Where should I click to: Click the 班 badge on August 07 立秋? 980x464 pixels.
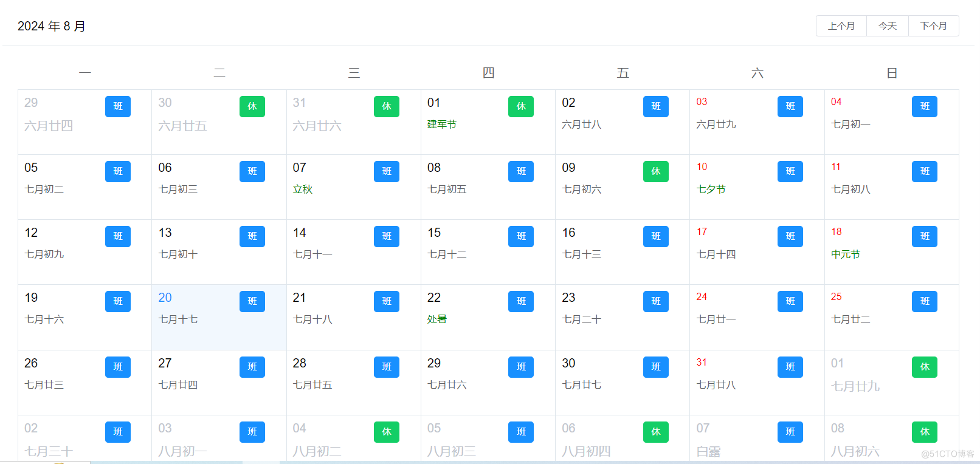(387, 171)
